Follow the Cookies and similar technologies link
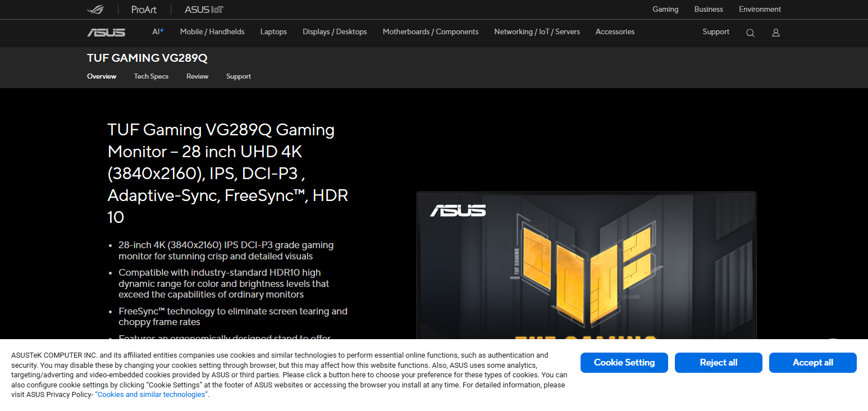The height and width of the screenshot is (411, 868). pos(152,395)
